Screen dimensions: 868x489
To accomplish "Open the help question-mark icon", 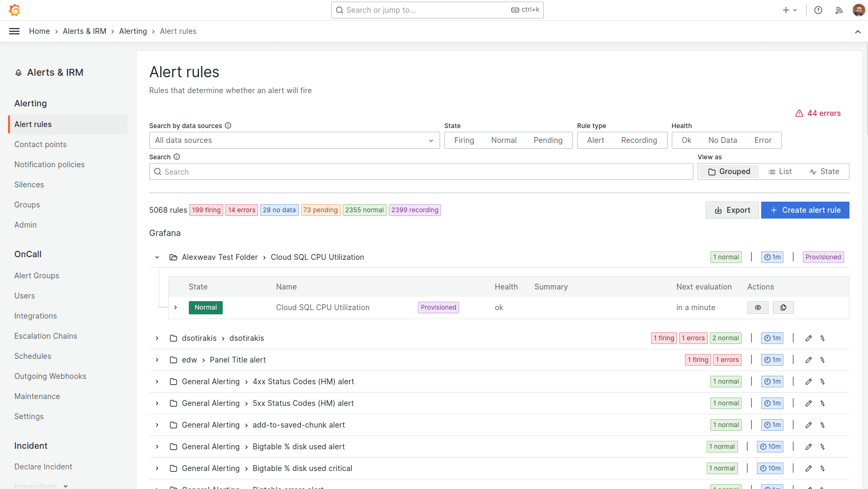I will 818,10.
